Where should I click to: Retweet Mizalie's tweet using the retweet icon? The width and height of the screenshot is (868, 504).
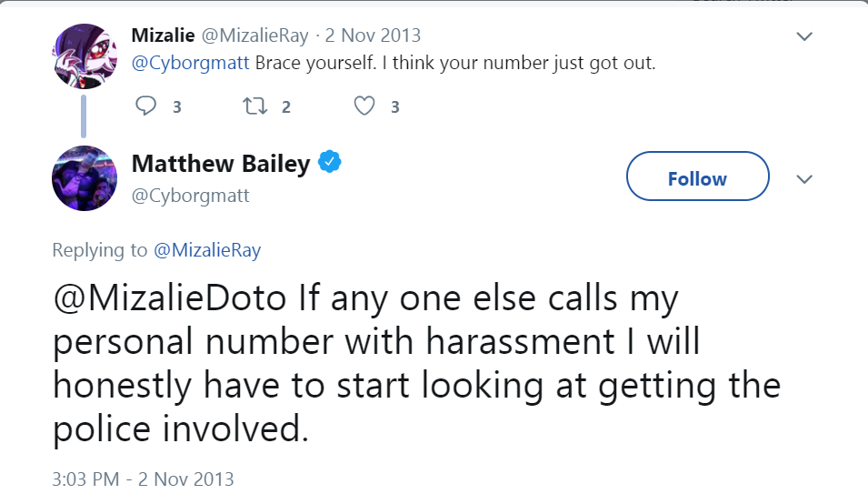pos(254,106)
